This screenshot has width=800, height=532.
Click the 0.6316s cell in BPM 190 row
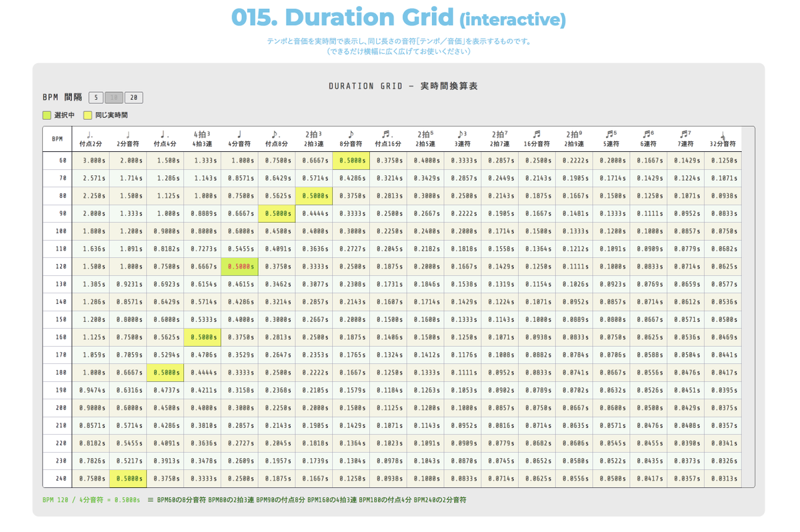(128, 391)
